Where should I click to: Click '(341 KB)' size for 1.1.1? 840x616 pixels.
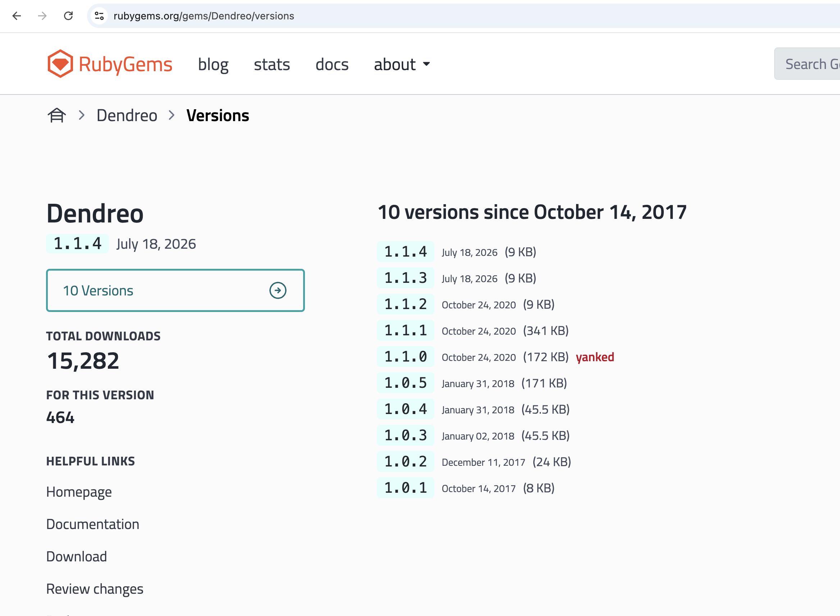tap(546, 330)
